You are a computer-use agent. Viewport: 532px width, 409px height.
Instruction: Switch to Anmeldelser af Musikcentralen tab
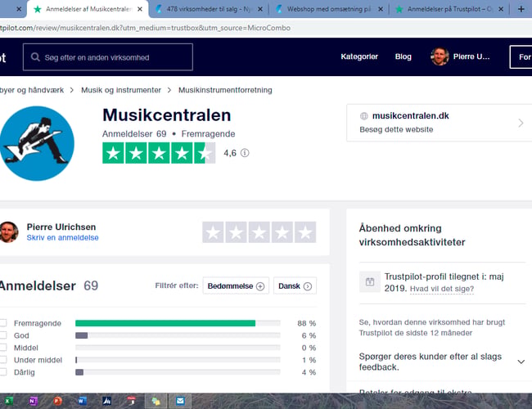point(88,9)
